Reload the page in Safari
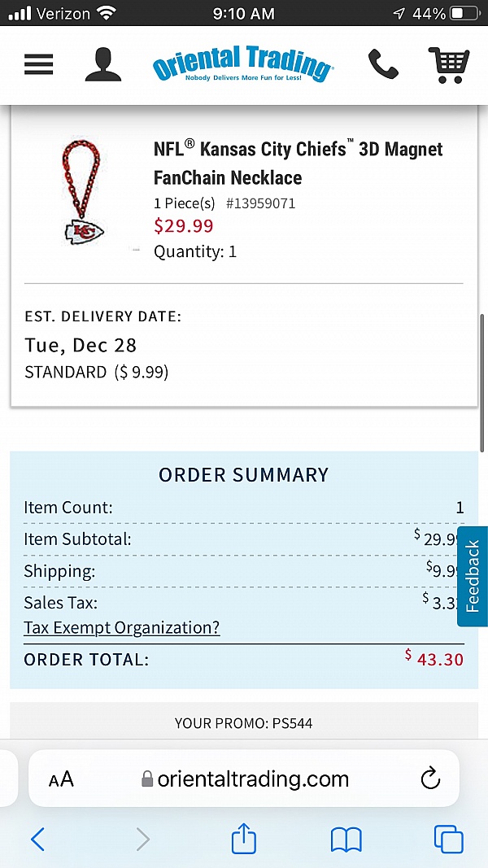 [x=430, y=779]
